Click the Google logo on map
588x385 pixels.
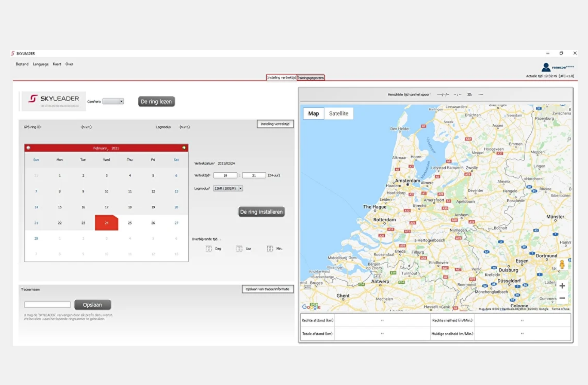point(311,307)
